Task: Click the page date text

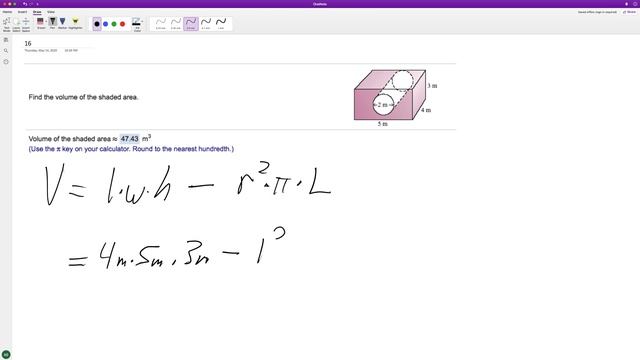Action: point(41,51)
